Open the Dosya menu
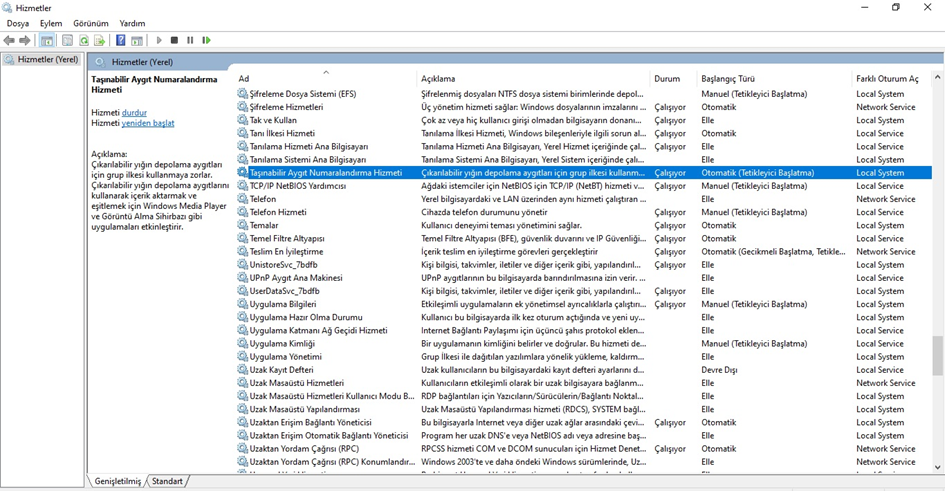 click(18, 23)
